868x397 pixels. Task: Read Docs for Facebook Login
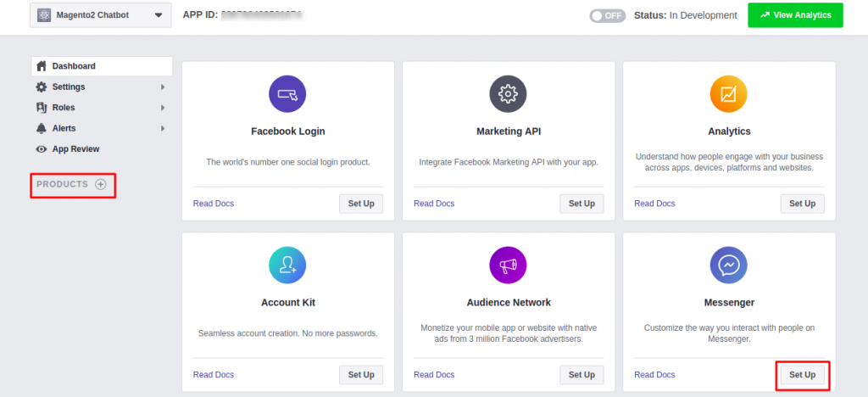(213, 204)
